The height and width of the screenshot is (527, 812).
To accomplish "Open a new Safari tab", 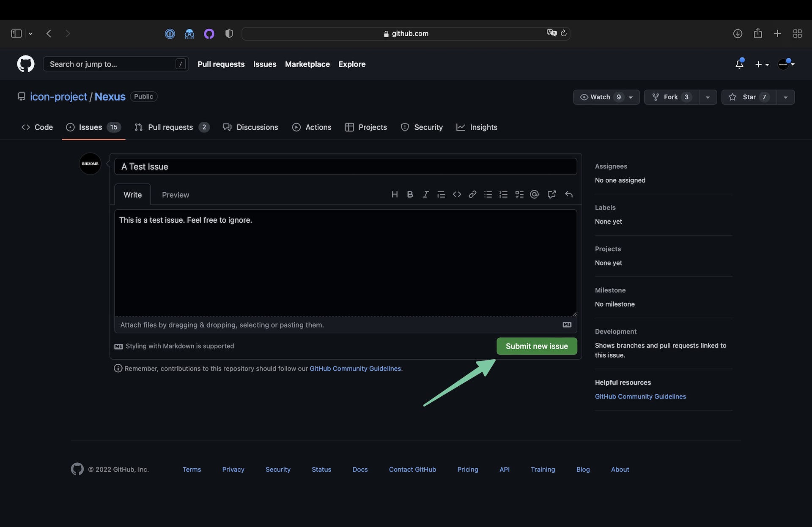I will [777, 33].
